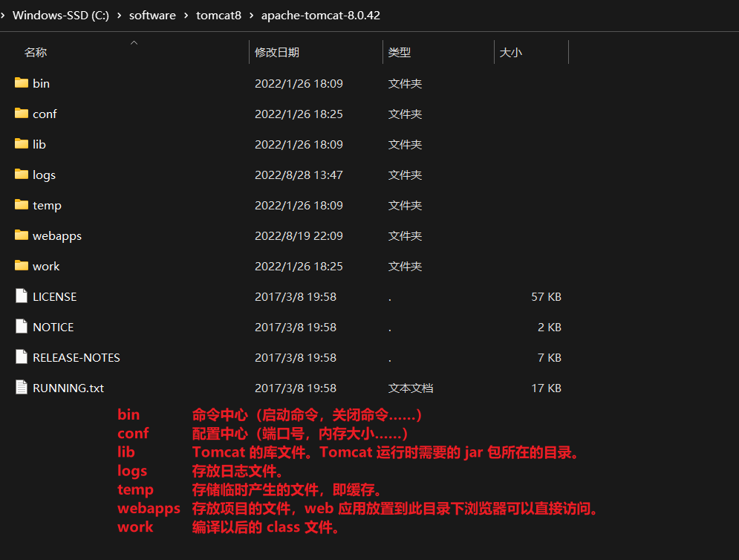The height and width of the screenshot is (560, 739).
Task: Click the RUNNING.txt document icon
Action: click(x=22, y=388)
